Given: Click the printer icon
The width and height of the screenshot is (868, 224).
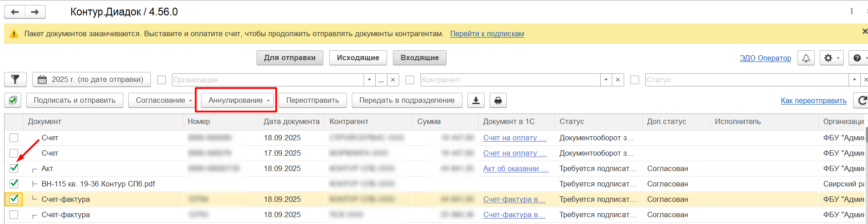Looking at the screenshot, I should point(498,100).
